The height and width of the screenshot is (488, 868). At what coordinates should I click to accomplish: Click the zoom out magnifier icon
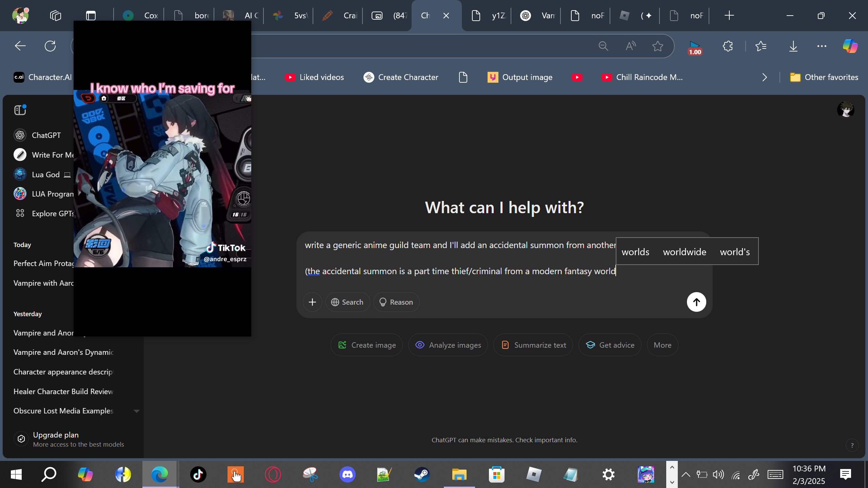click(x=603, y=46)
